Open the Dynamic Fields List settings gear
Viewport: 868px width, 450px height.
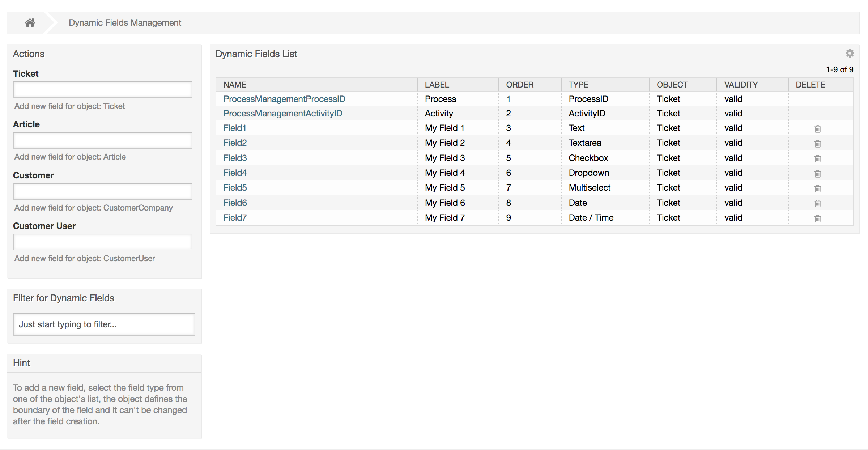coord(850,53)
